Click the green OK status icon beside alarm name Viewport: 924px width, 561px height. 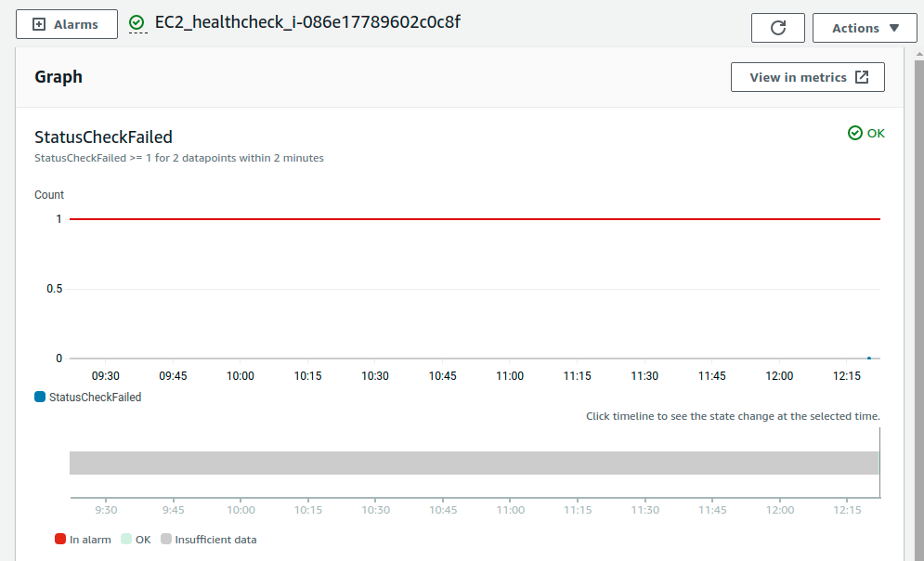137,22
